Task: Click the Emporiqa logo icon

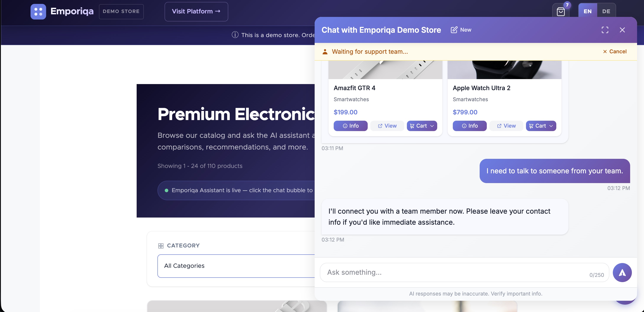Action: (x=38, y=11)
